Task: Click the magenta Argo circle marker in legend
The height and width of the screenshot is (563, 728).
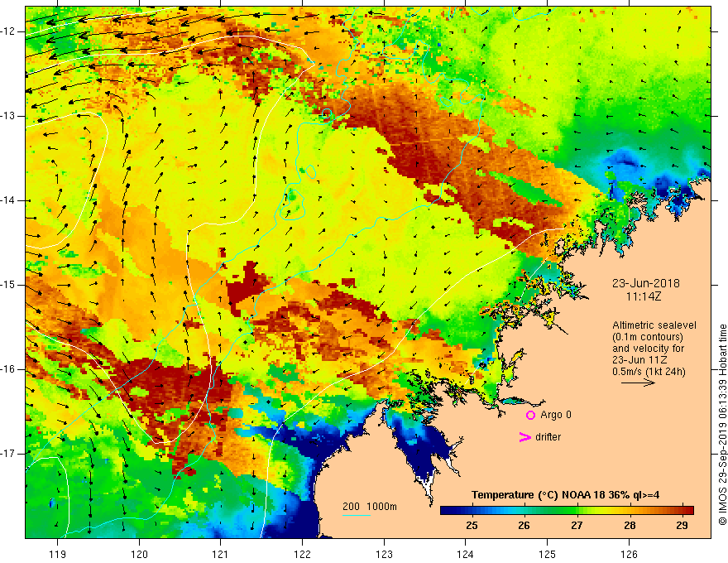Action: (530, 415)
